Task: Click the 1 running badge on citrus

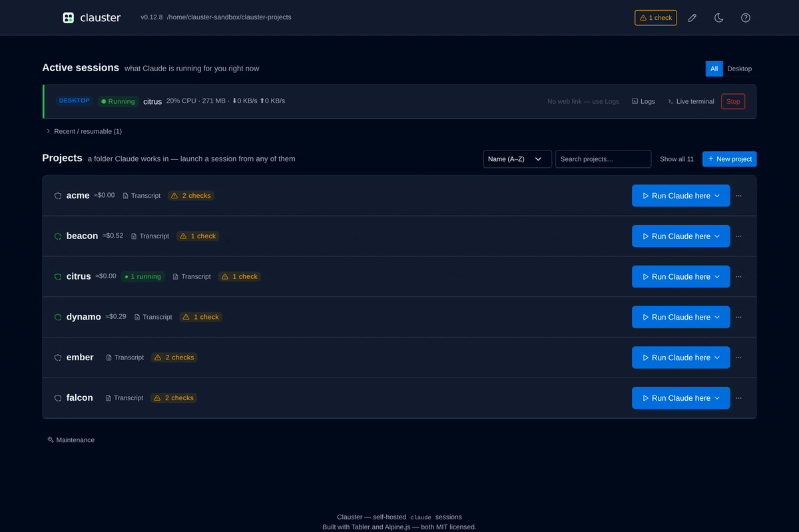Action: click(142, 276)
